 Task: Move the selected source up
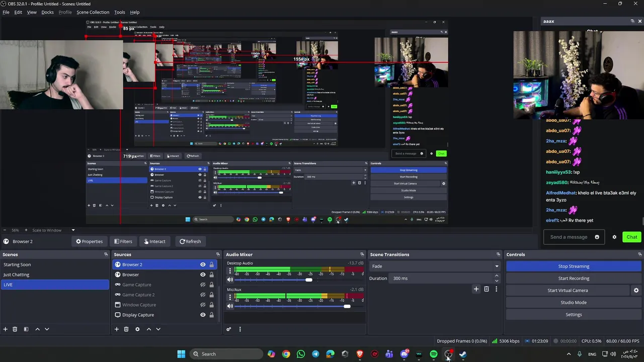[x=148, y=329]
